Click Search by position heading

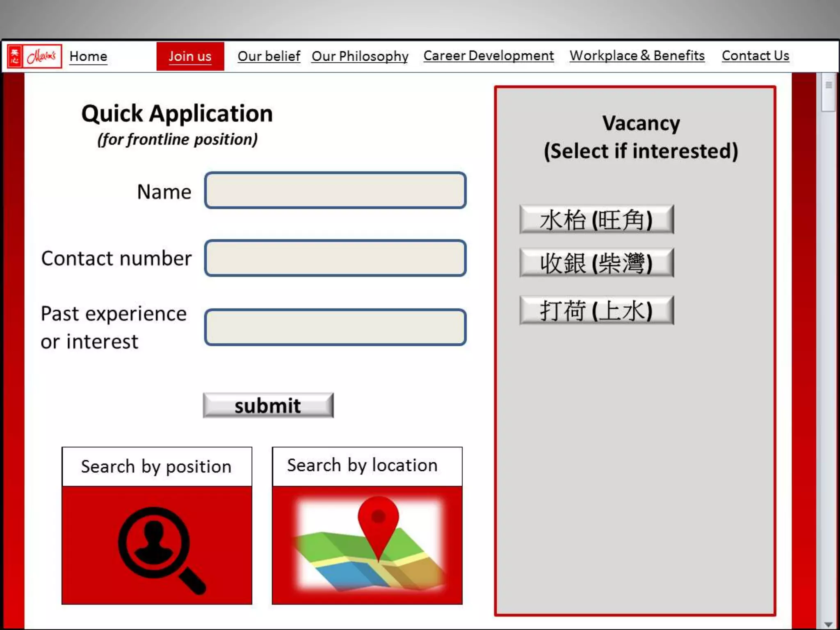[x=156, y=467]
